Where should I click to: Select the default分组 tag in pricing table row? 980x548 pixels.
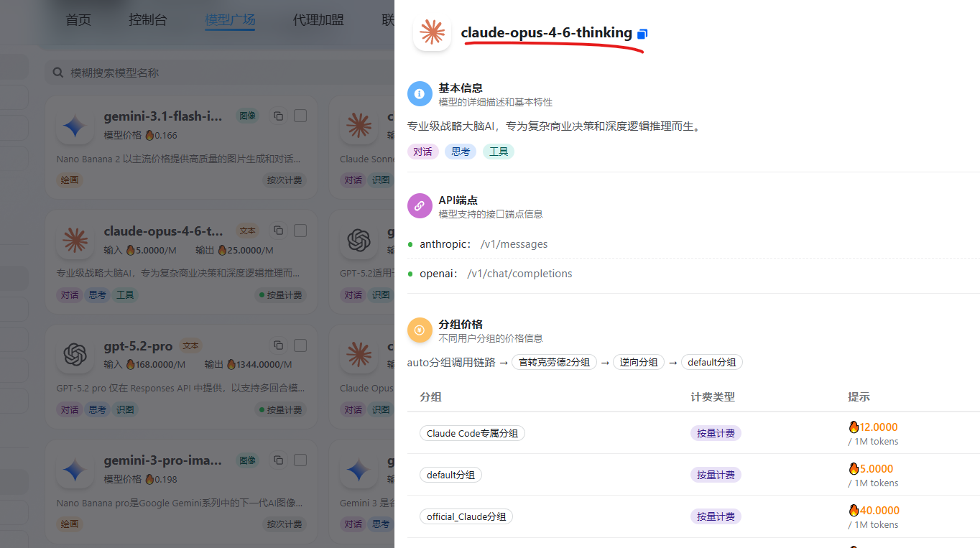click(x=450, y=475)
